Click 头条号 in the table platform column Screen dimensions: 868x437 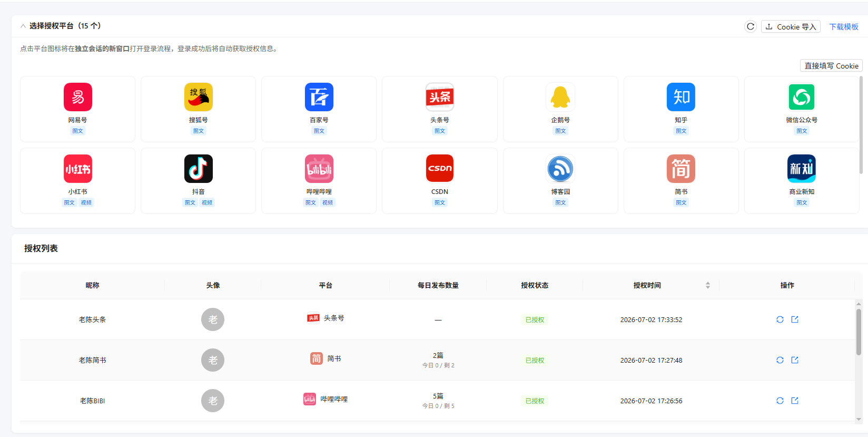pos(334,318)
